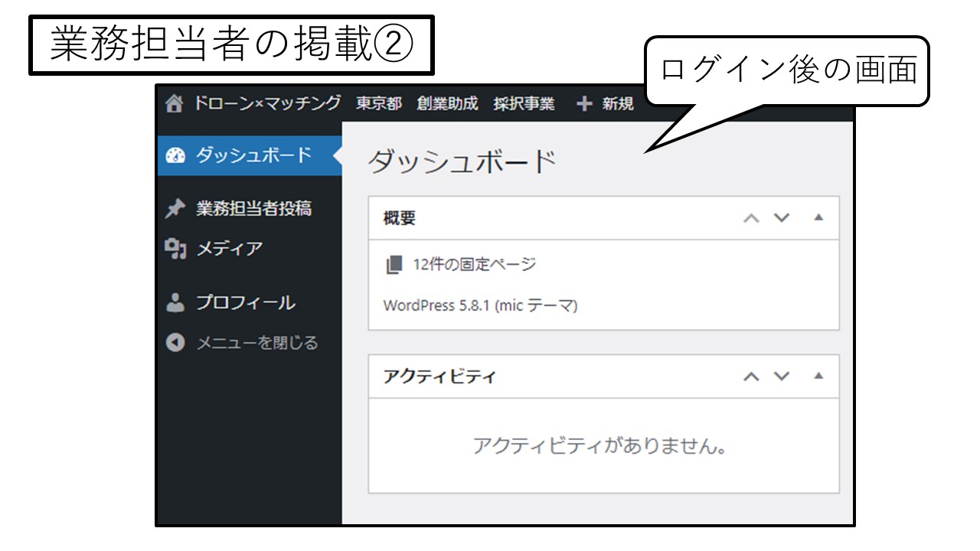The image size is (980, 551).
Task: Click the ダッシュボード page title
Action: (x=462, y=162)
